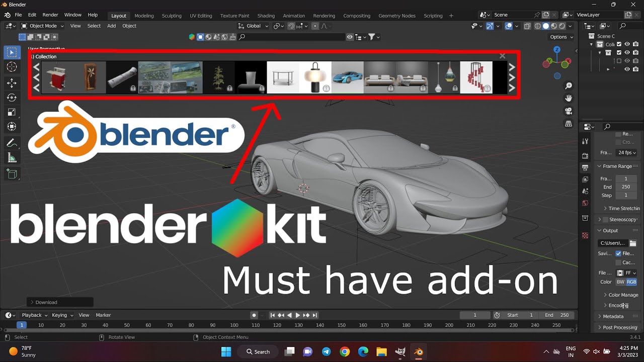Expand the Download panel

(60, 302)
